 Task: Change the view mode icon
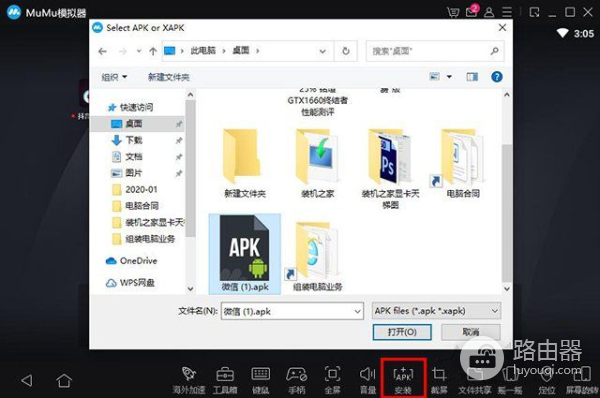(435, 77)
